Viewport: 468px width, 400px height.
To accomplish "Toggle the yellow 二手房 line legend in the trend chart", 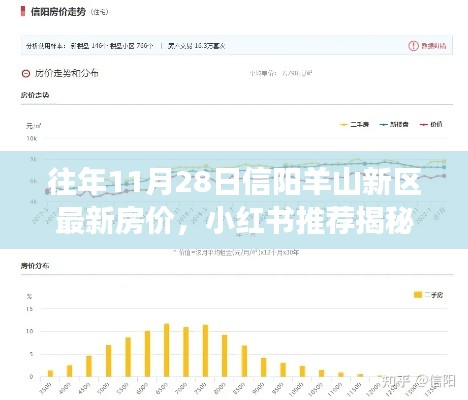I will (354, 125).
